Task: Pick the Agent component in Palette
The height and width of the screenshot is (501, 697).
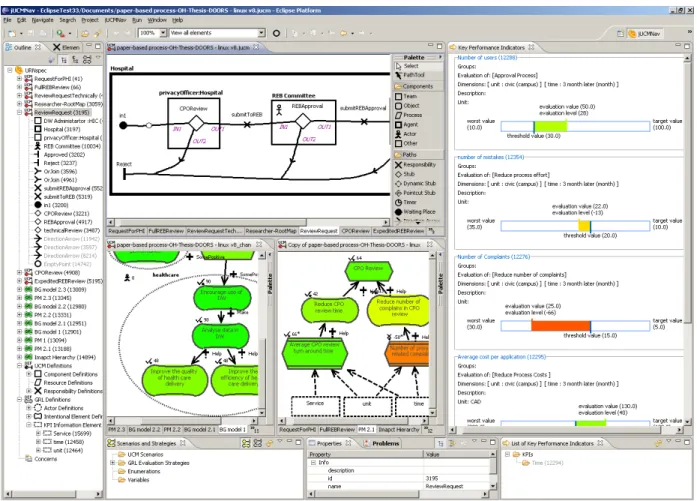Action: coord(410,124)
